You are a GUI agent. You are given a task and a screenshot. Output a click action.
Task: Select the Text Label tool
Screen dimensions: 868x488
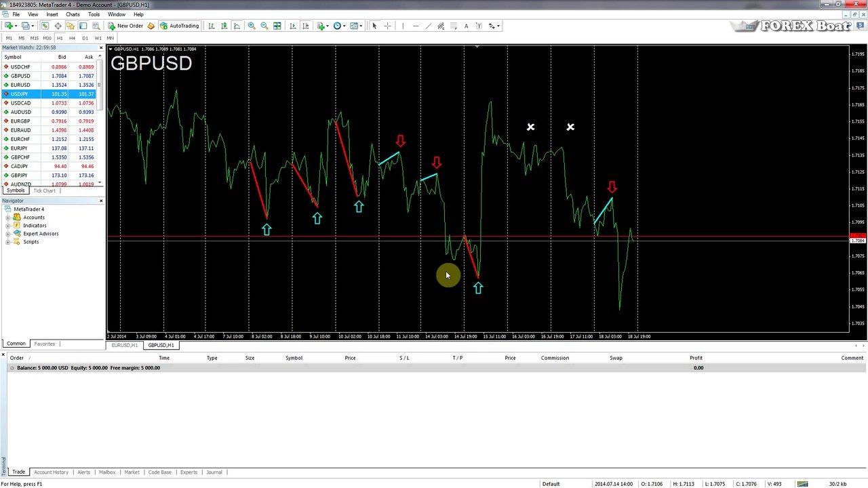coord(479,26)
